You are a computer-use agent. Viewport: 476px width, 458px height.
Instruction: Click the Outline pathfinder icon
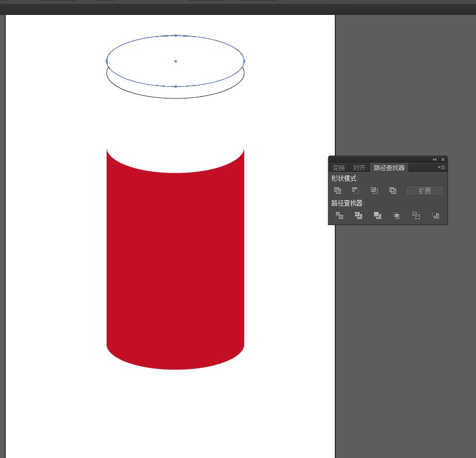(416, 215)
